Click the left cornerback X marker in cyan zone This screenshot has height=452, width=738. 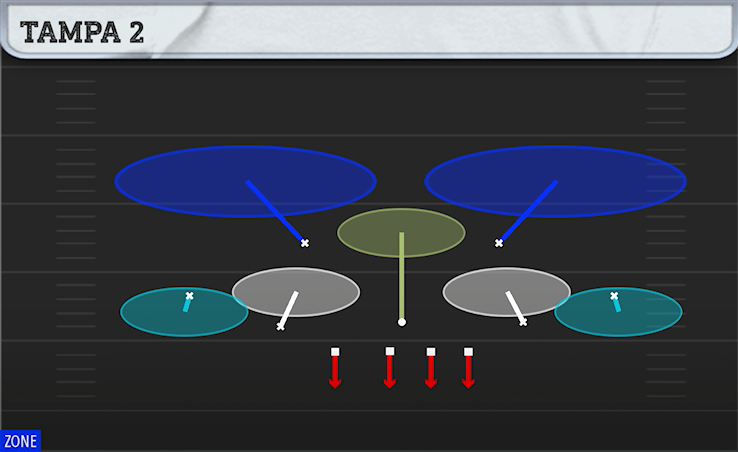[x=189, y=296]
